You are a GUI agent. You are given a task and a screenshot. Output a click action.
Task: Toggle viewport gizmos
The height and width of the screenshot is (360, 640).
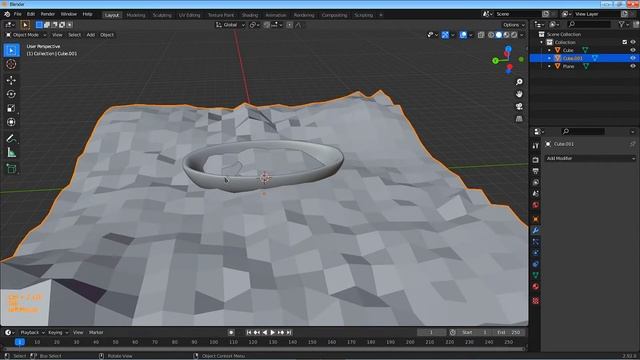445,35
